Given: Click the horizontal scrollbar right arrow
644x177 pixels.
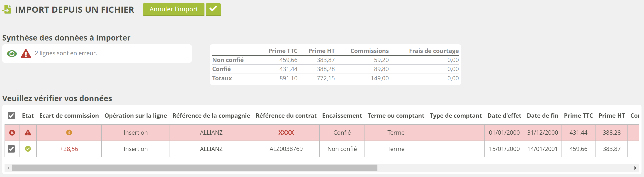Looking at the screenshot, I should coord(635,168).
